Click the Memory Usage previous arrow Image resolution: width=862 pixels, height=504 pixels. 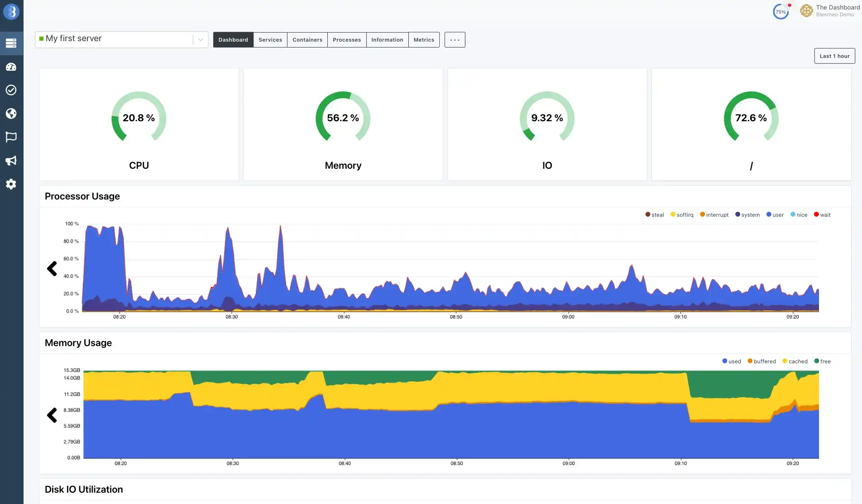click(52, 415)
